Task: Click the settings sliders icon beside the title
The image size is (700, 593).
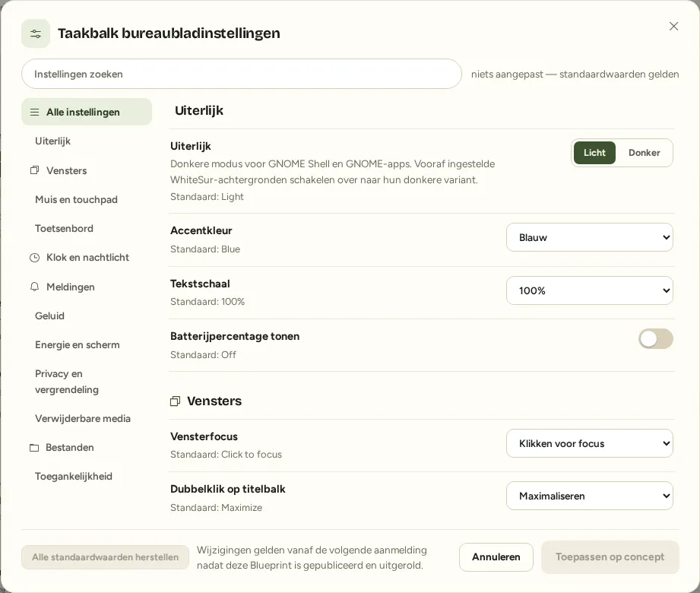Action: click(x=36, y=33)
